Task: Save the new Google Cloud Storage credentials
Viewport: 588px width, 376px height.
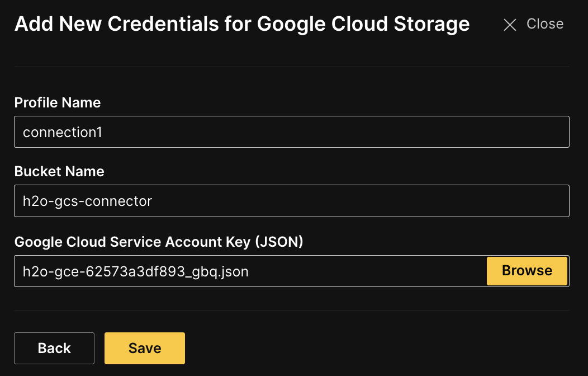Action: (x=144, y=347)
